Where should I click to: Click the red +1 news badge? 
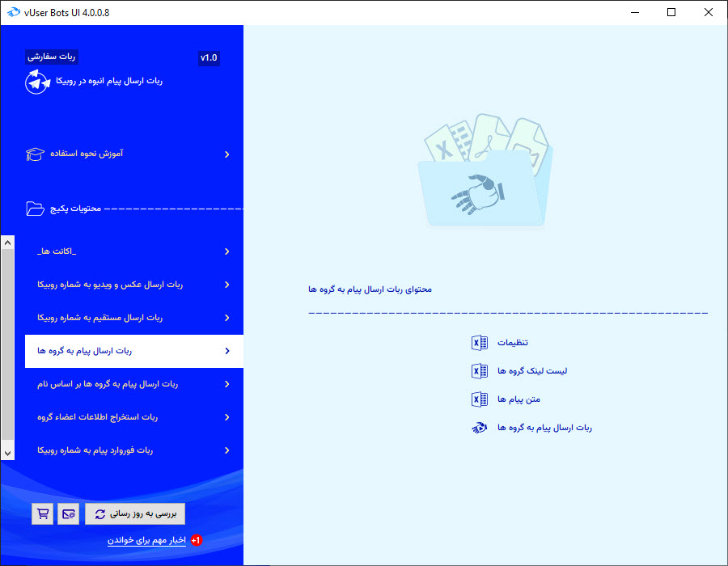click(x=196, y=540)
